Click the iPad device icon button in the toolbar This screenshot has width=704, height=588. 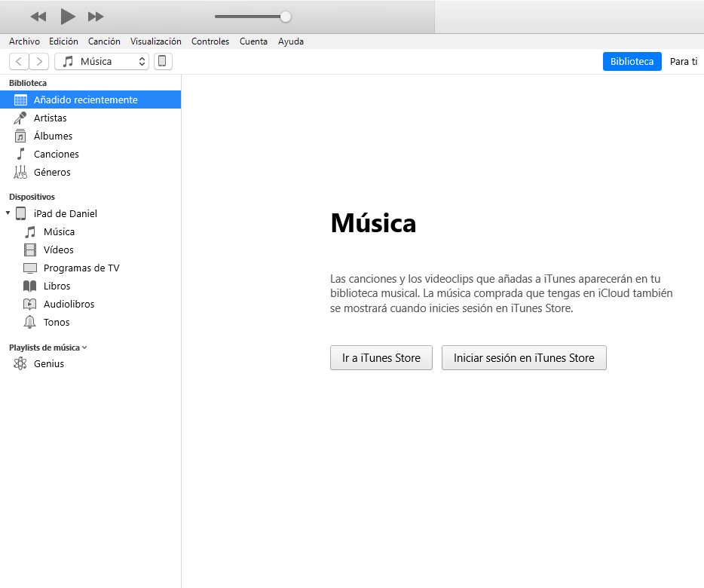tap(163, 61)
